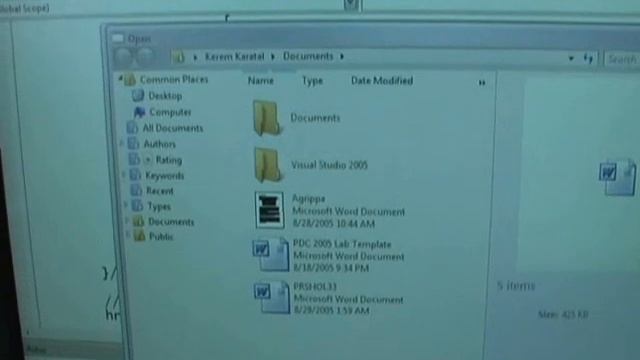Collapse the Common Places tree node
This screenshot has width=640, height=360.
click(120, 78)
